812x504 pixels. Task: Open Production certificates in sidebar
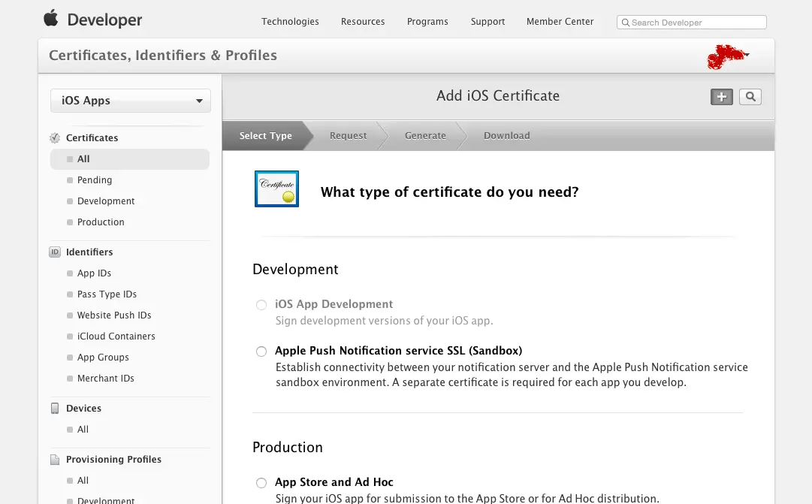point(101,222)
